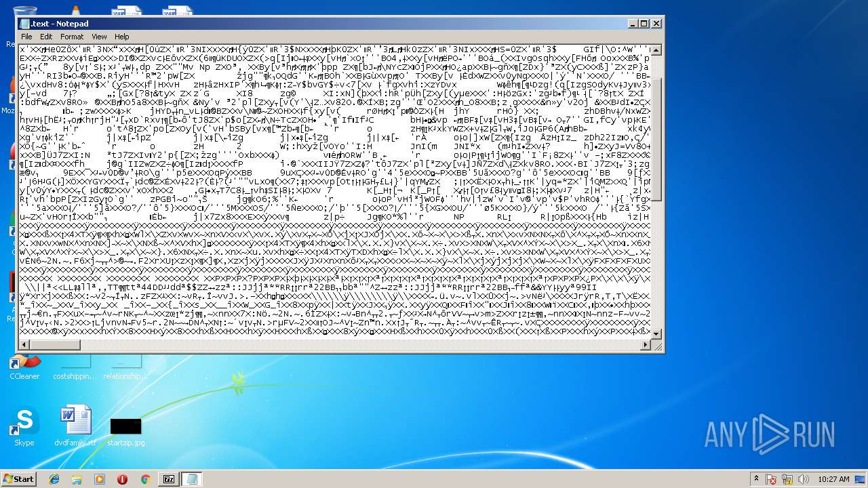
Task: Open the File menu in Notepad
Action: 26,37
